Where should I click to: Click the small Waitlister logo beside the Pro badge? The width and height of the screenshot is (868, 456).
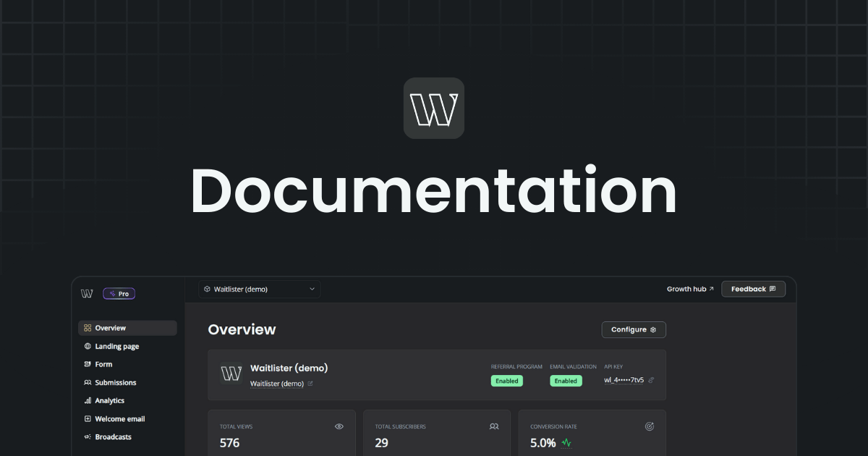(x=87, y=293)
